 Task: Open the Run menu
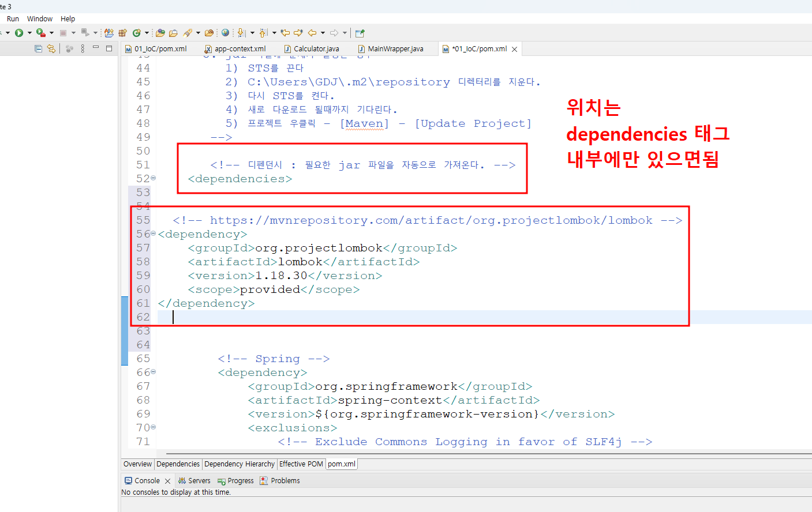coord(13,19)
